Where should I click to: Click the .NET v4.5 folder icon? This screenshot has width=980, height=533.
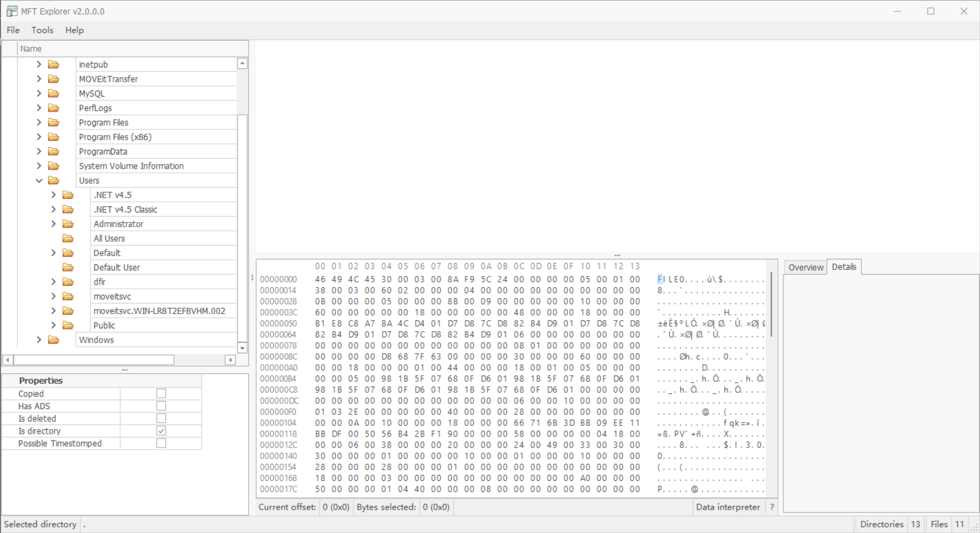[x=68, y=195]
